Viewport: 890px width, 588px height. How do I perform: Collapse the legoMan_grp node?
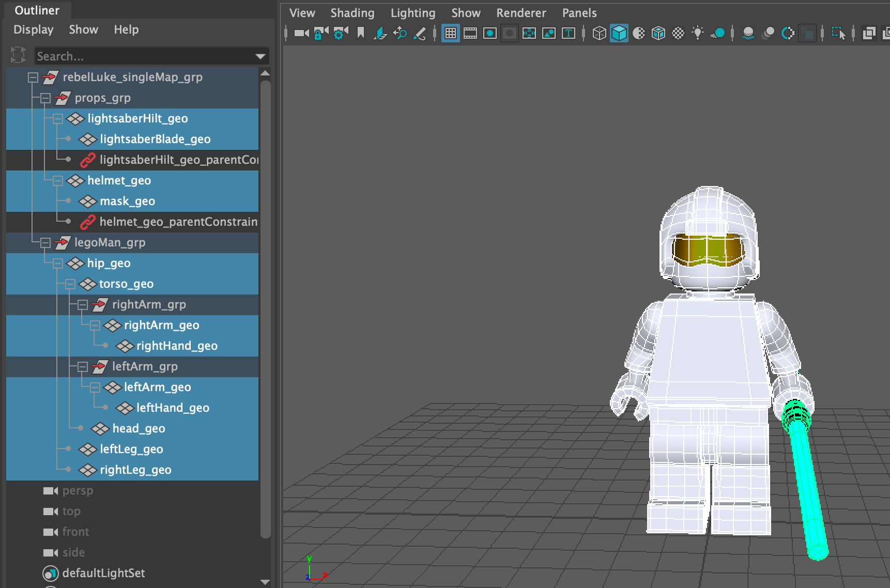tap(45, 243)
